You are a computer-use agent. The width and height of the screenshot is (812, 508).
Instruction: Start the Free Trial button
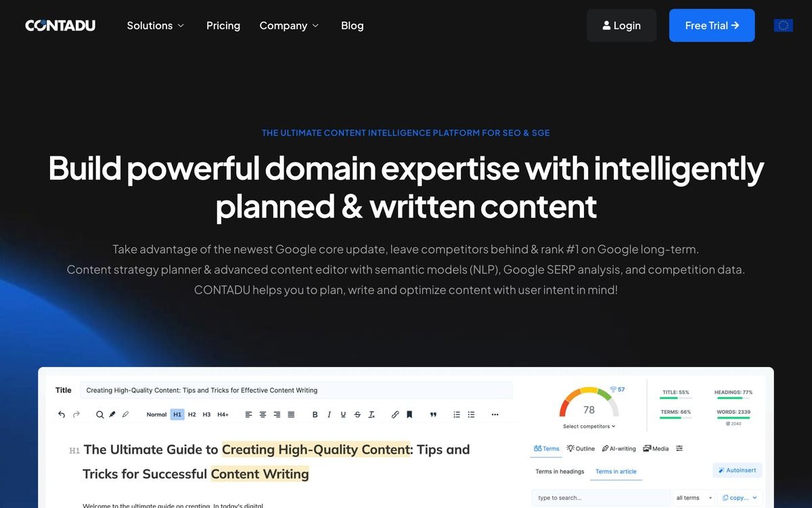click(x=712, y=26)
